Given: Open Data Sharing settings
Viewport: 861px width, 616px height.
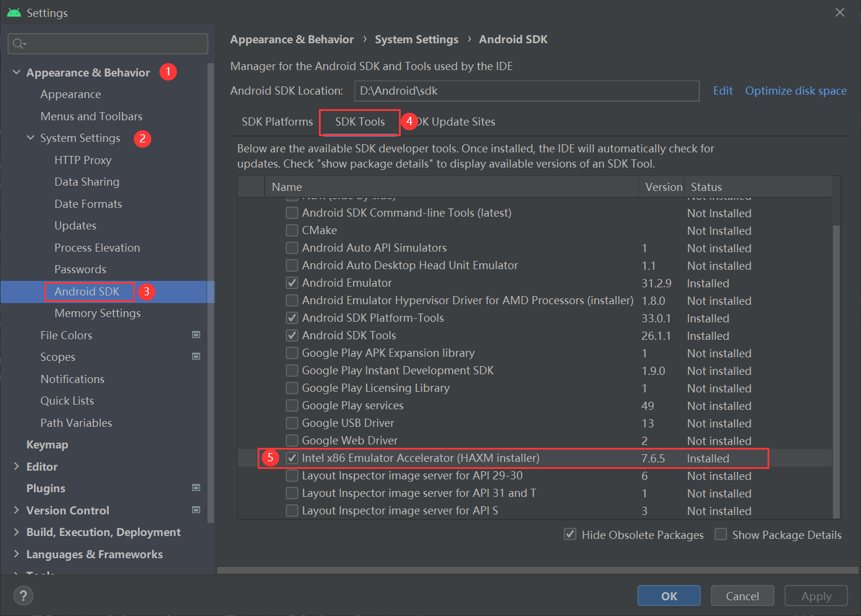Looking at the screenshot, I should tap(87, 182).
